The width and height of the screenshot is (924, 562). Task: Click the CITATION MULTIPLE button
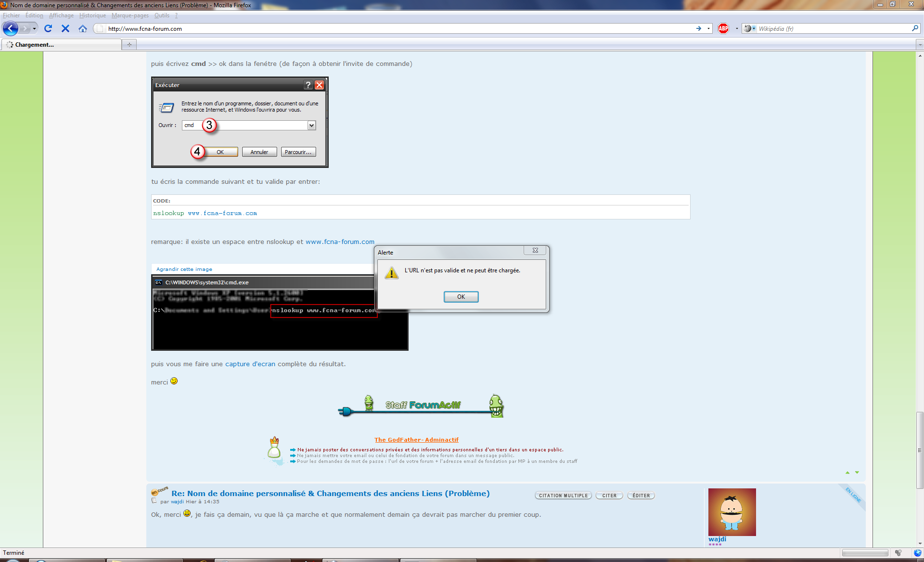click(x=563, y=496)
